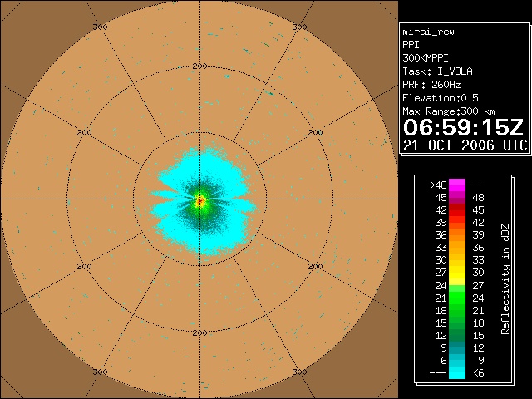
Task: Pick the teal 9 to 12 dBZ band
Action: 457,347
